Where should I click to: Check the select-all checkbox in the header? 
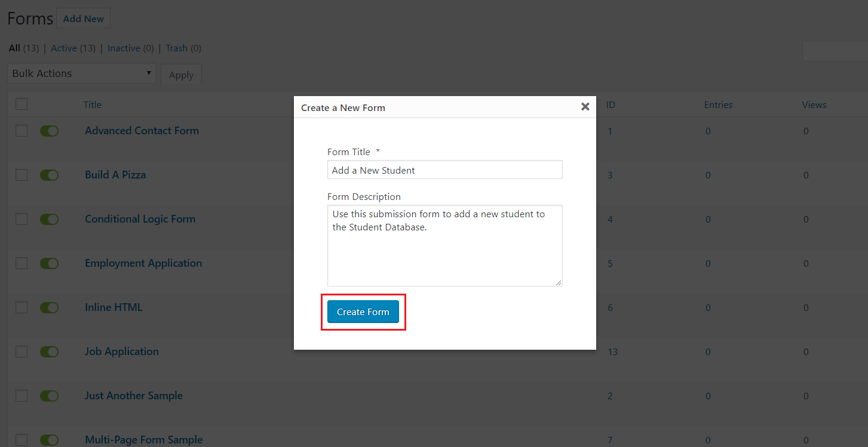point(21,103)
